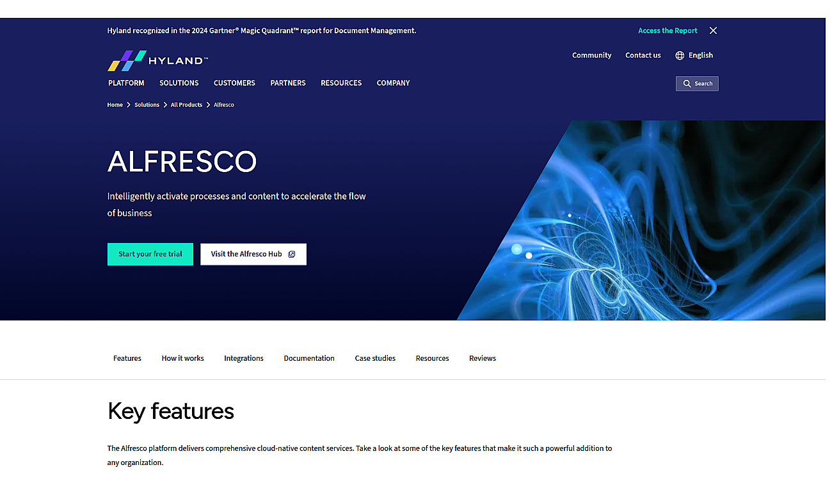832x504 pixels.
Task: Select the Integrations tab
Action: click(244, 358)
